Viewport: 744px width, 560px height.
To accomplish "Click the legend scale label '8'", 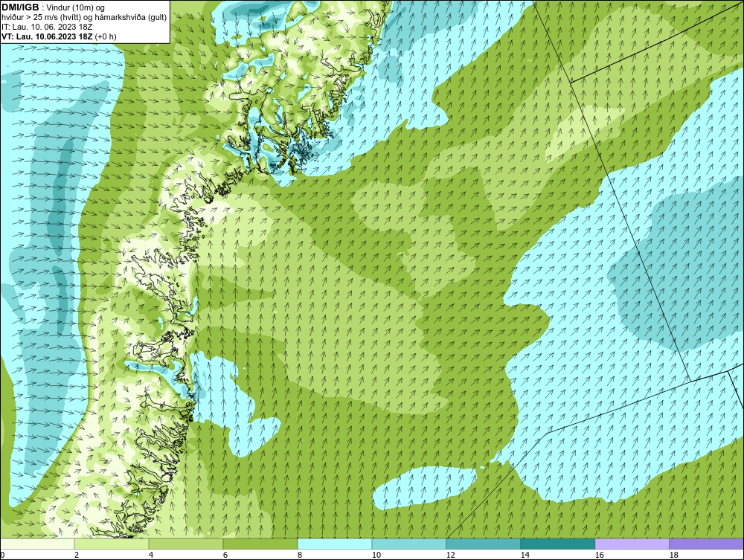I will pyautogui.click(x=299, y=555).
